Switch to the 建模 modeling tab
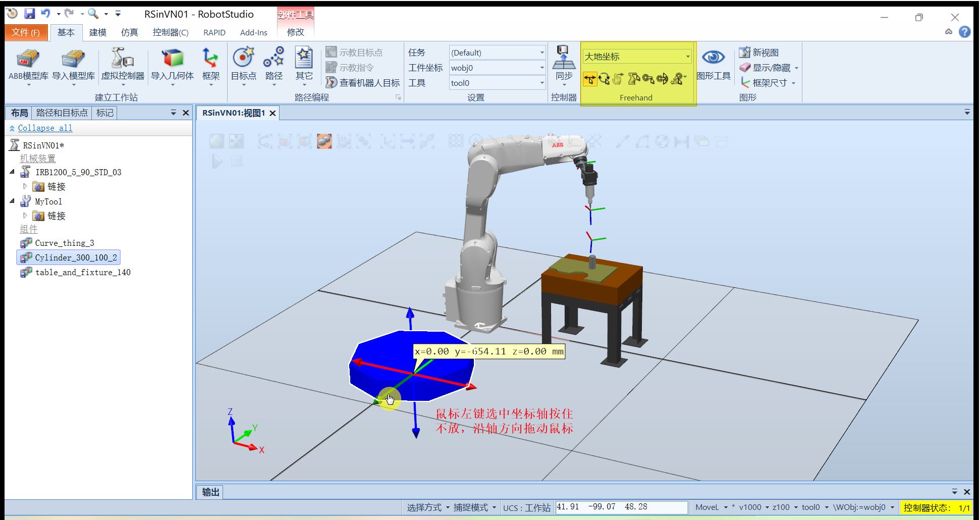Image resolution: width=980 pixels, height=520 pixels. tap(98, 32)
